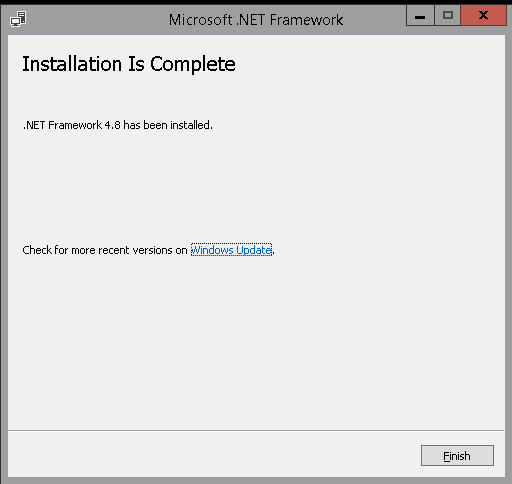
Task: Click the blank space left of Finish button
Action: click(x=213, y=455)
